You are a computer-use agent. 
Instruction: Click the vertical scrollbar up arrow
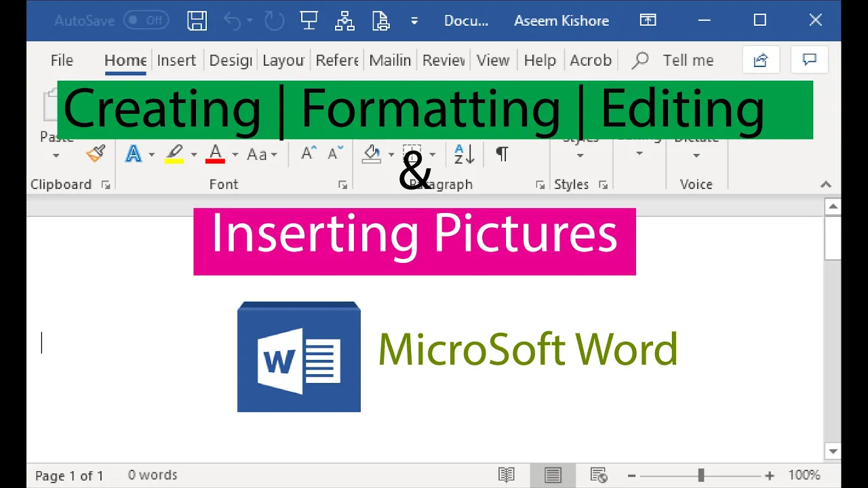coord(833,207)
